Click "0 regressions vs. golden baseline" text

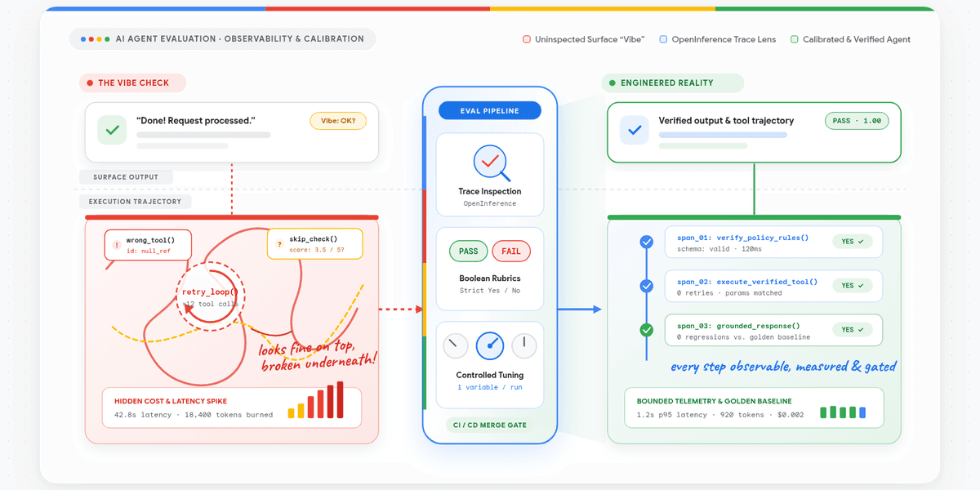tap(744, 336)
